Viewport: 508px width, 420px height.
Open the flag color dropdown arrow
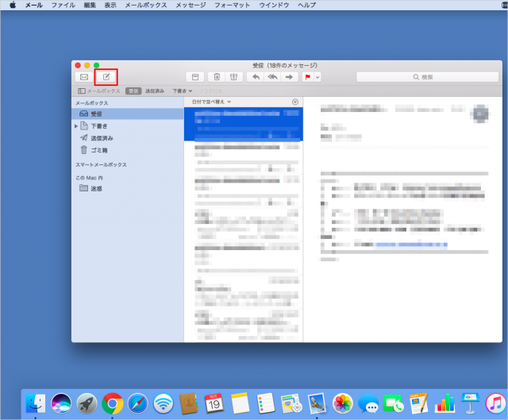pyautogui.click(x=317, y=77)
